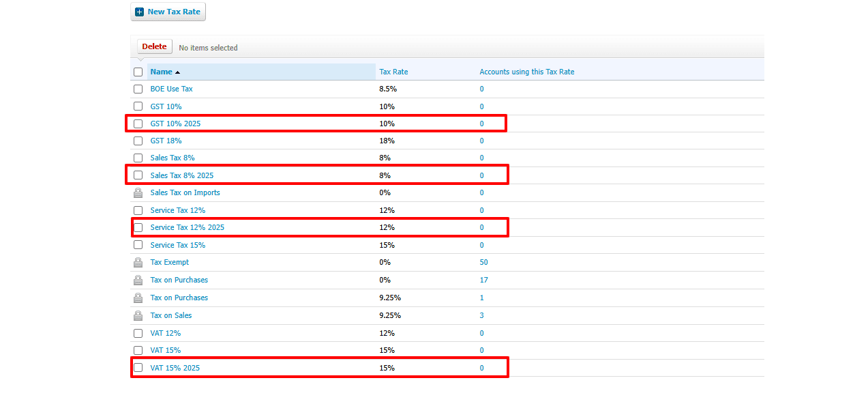Image resolution: width=868 pixels, height=404 pixels.
Task: Open the Sales Tax 8% 2025 tax rate
Action: pyautogui.click(x=181, y=176)
